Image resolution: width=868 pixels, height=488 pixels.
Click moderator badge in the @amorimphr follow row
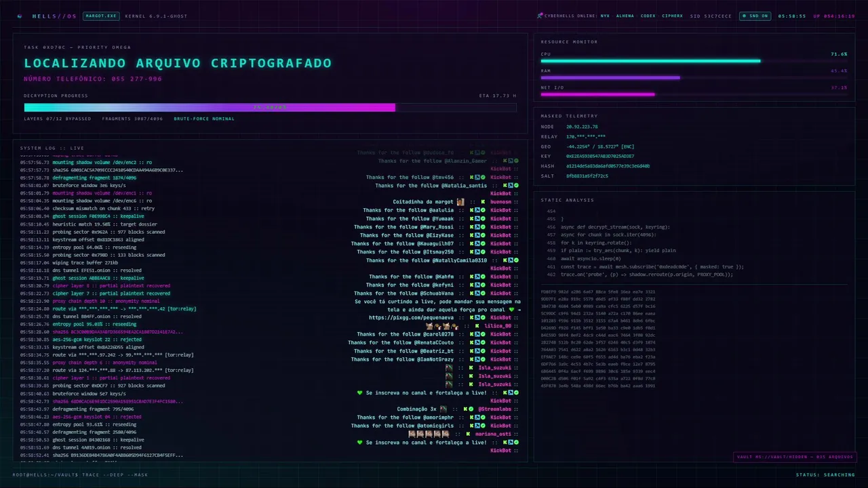[x=477, y=418]
